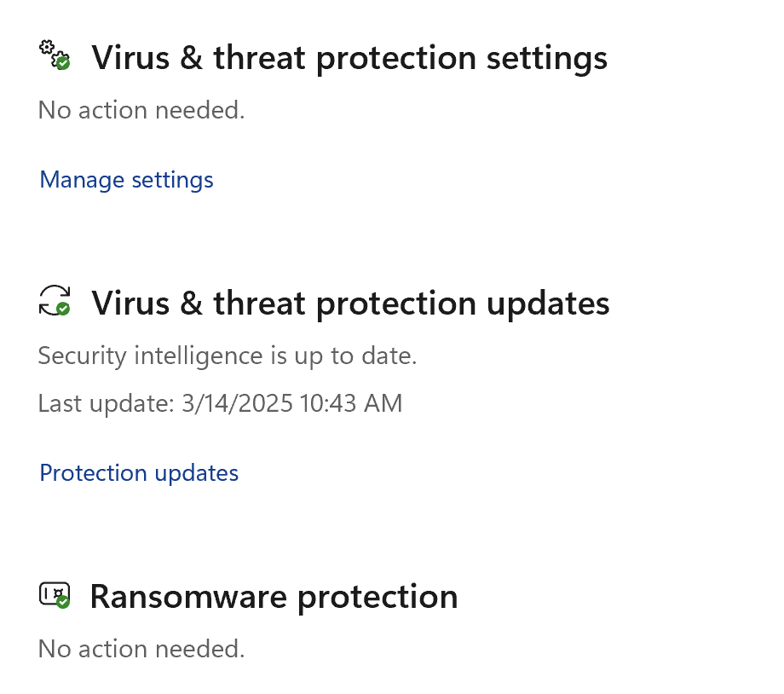Click green checkmark badge on ransomware icon

click(x=63, y=603)
